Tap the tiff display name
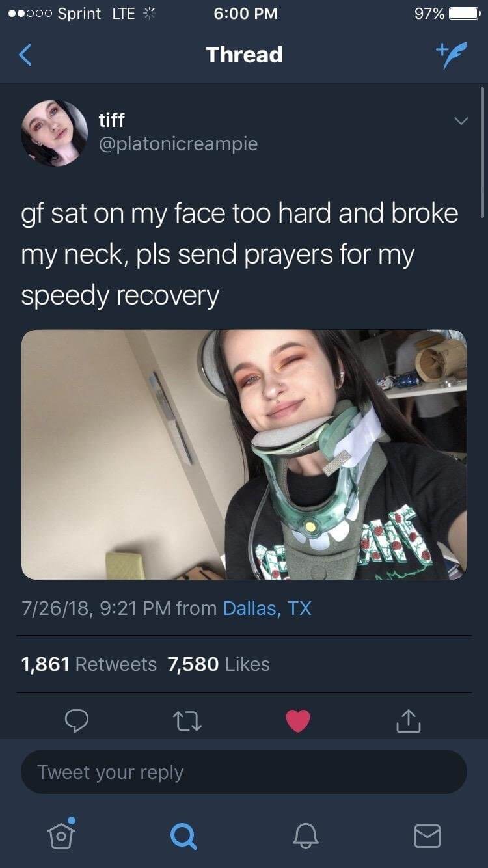The image size is (488, 868). (x=111, y=120)
